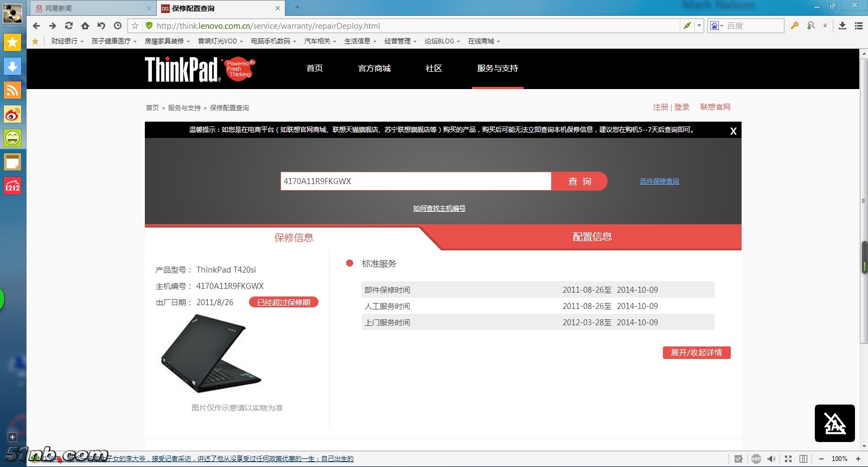This screenshot has height=467, width=868.
Task: Zoom out with the minus zoom button
Action: coord(821,459)
